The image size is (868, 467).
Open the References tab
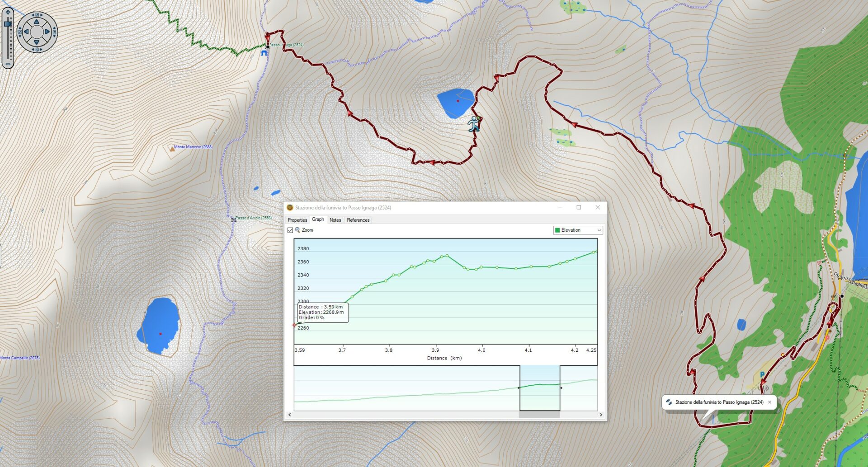coord(358,220)
